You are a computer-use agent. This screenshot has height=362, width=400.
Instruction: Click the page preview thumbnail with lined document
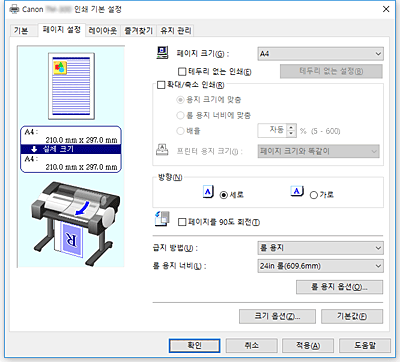(x=71, y=86)
